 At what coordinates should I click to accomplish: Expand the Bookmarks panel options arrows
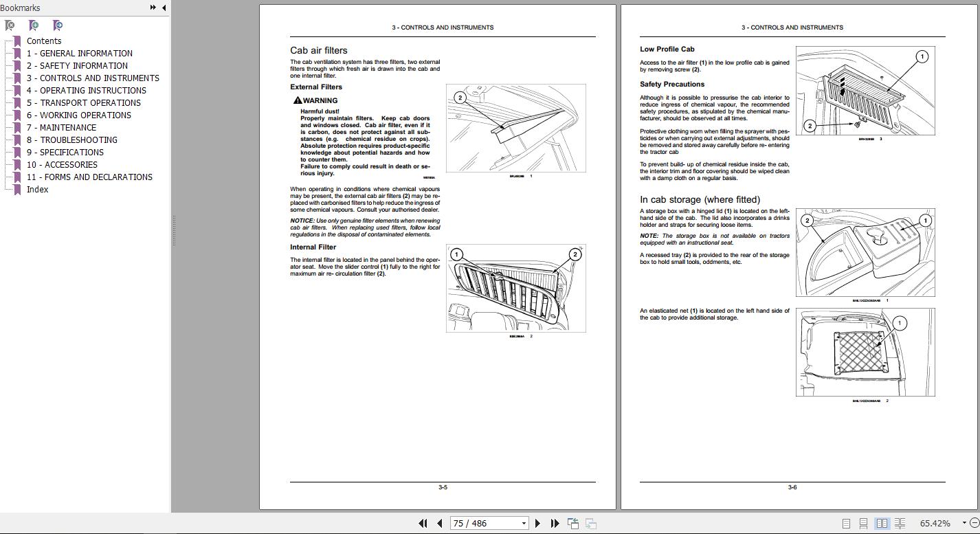[153, 8]
